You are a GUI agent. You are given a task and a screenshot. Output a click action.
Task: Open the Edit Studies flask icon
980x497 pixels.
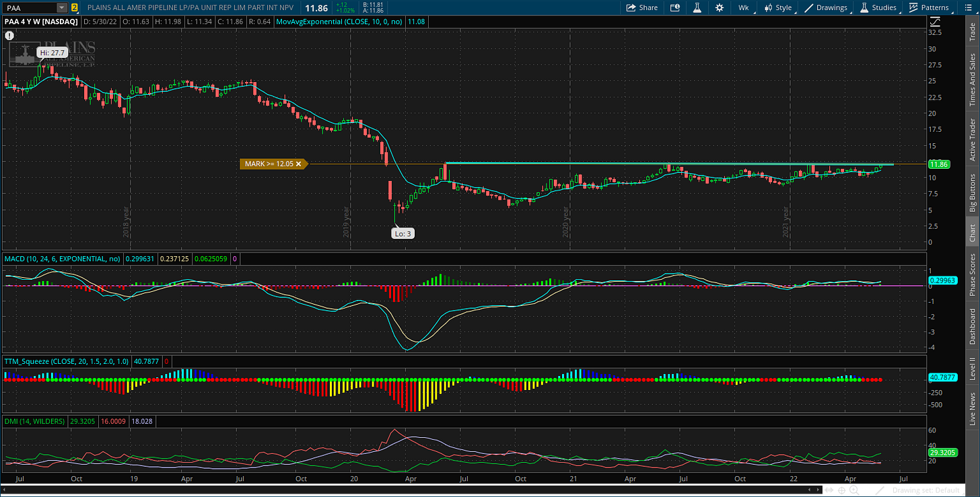coord(697,7)
